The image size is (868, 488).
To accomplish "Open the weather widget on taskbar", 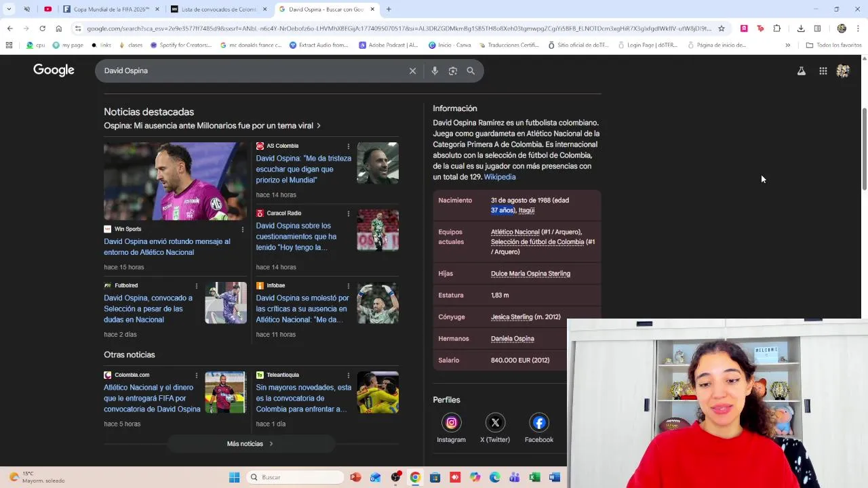I will coord(37,477).
